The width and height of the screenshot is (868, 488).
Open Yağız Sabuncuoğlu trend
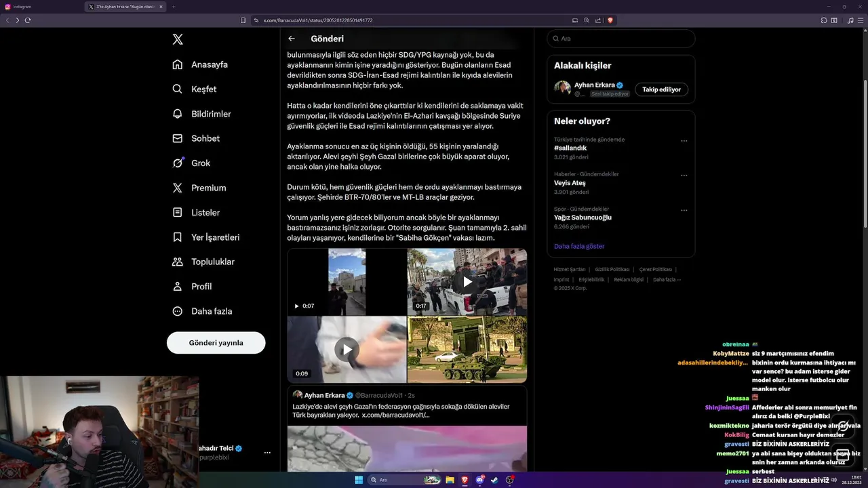[583, 218]
